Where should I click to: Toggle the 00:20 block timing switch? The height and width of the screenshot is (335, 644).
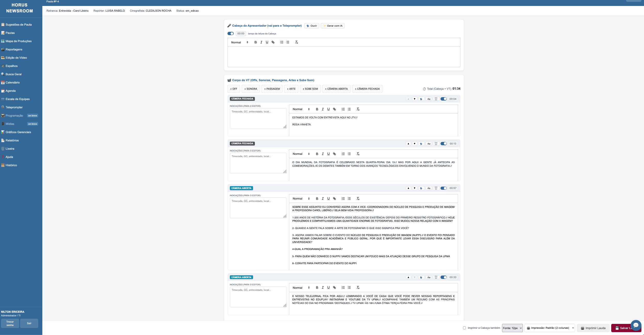tap(444, 277)
